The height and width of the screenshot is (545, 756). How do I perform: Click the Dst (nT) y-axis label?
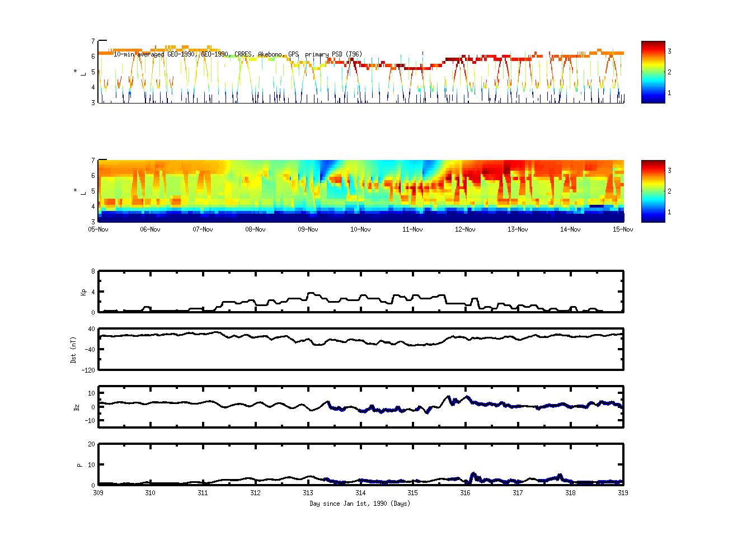(x=74, y=350)
